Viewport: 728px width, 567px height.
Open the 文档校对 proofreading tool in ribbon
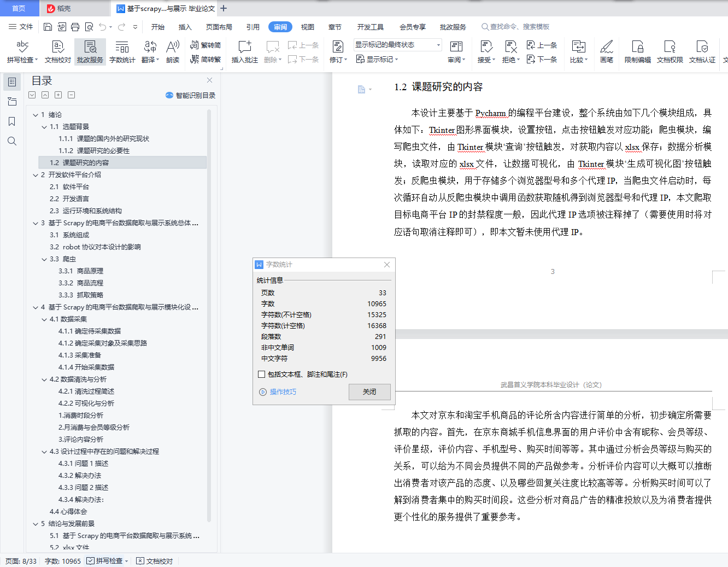[58, 52]
